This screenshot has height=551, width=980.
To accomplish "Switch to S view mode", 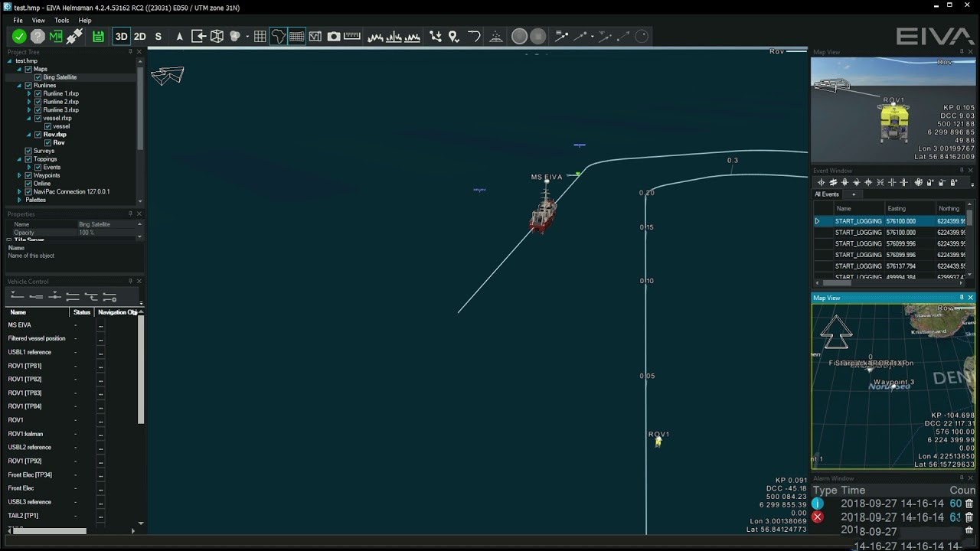I will click(x=158, y=36).
